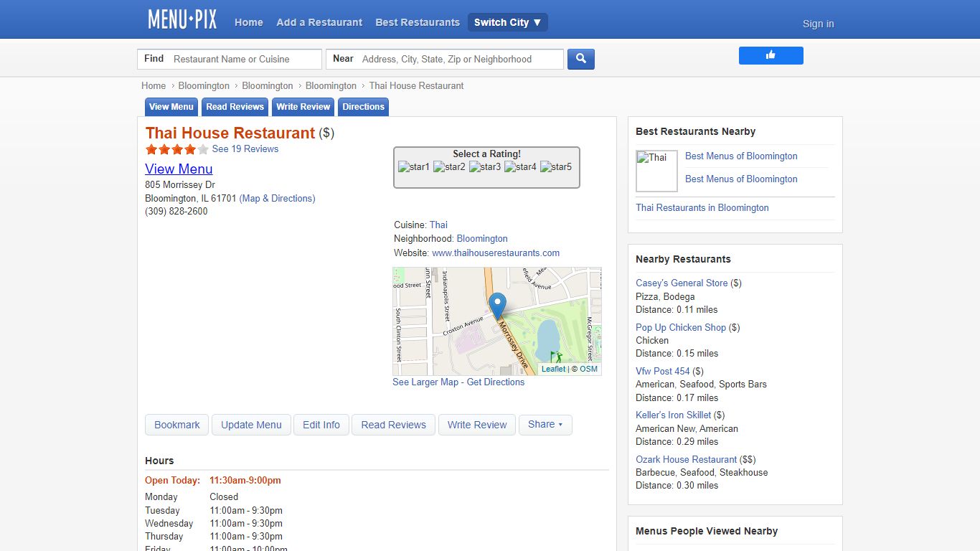This screenshot has width=980, height=551.
Task: Click the large View Menu link
Action: (179, 169)
